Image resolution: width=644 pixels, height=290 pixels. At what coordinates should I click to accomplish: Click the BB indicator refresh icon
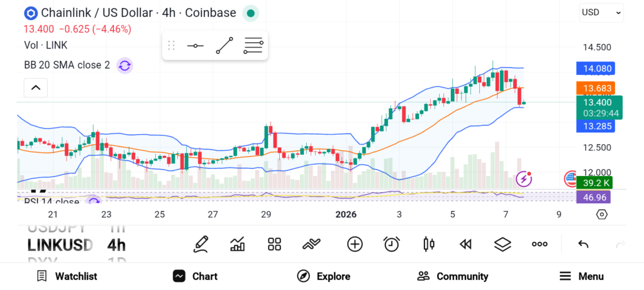pyautogui.click(x=125, y=65)
